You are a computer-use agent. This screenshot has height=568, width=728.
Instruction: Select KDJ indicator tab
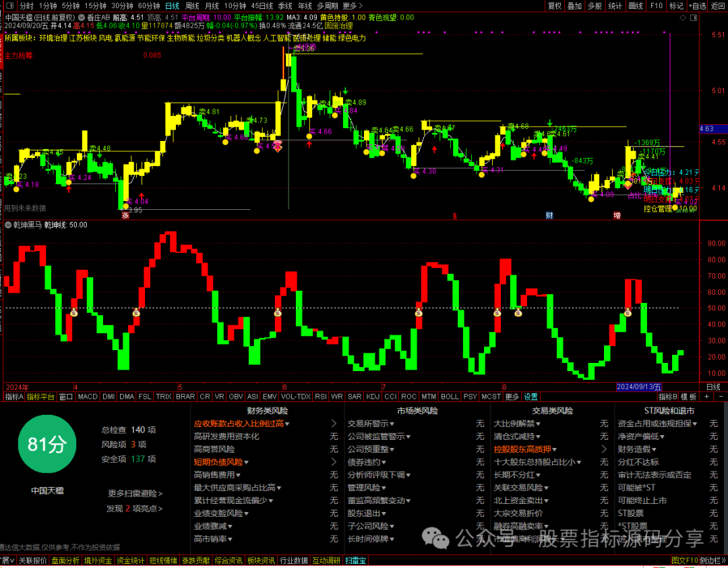point(372,397)
